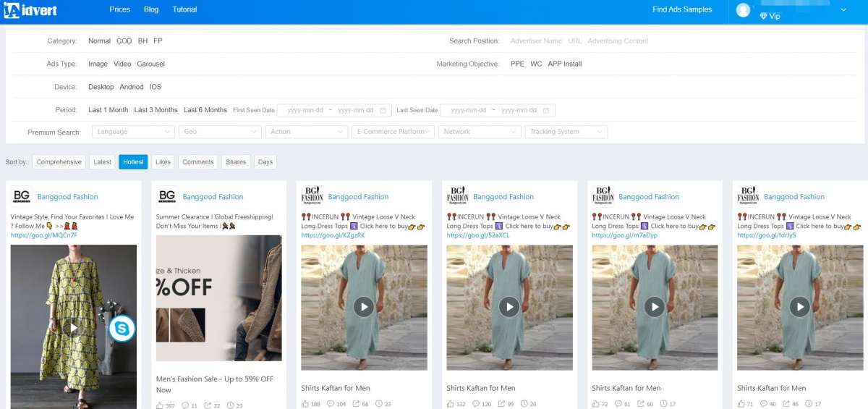Click the user avatar icon

[x=743, y=10]
